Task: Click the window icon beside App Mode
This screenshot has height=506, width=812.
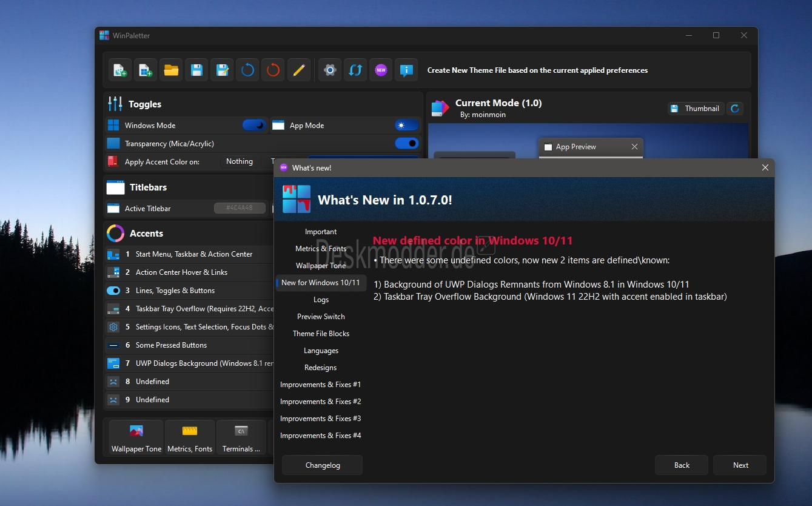Action: click(x=278, y=125)
